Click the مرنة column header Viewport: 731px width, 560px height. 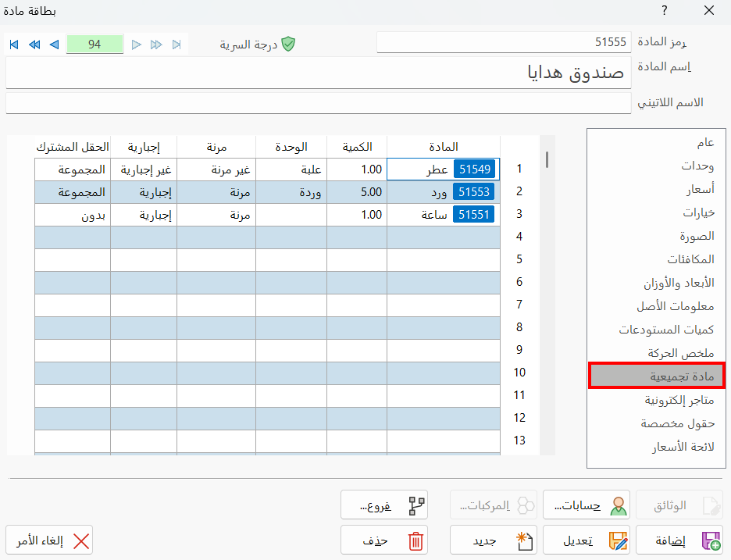click(x=216, y=148)
